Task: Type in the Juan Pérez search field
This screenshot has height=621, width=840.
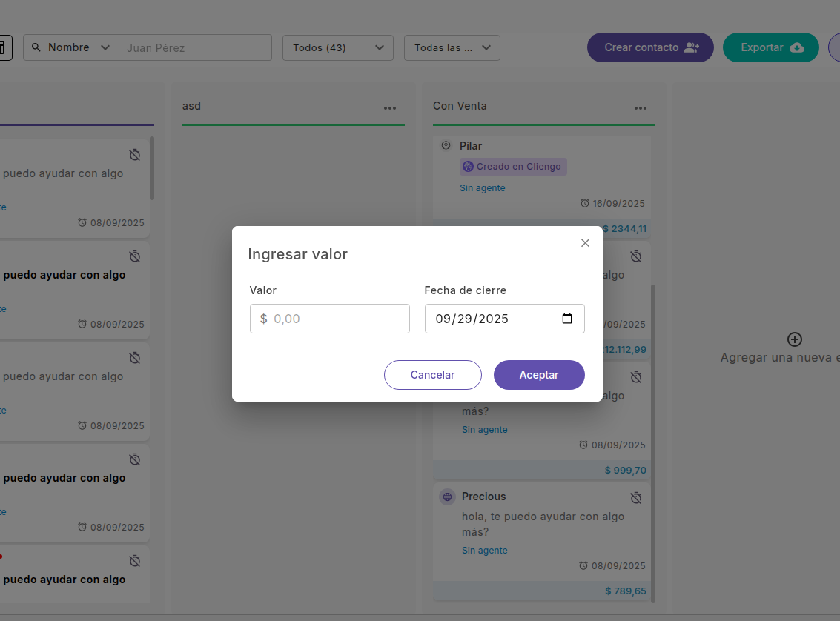Action: [195, 47]
